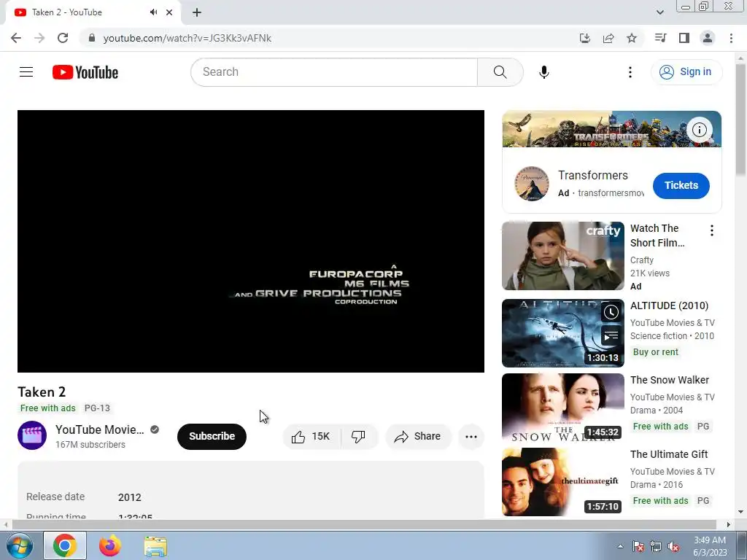Open Action Center flag tray icon

tap(638, 547)
